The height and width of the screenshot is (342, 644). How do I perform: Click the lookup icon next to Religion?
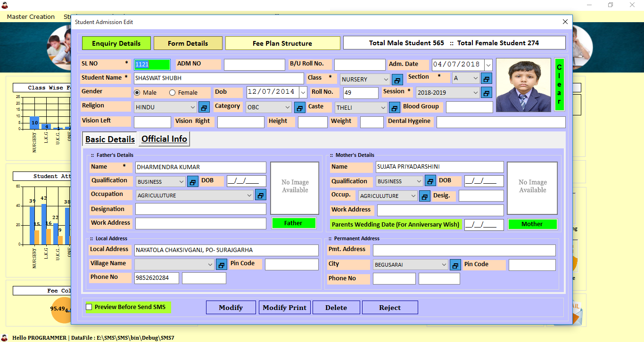[x=204, y=107]
